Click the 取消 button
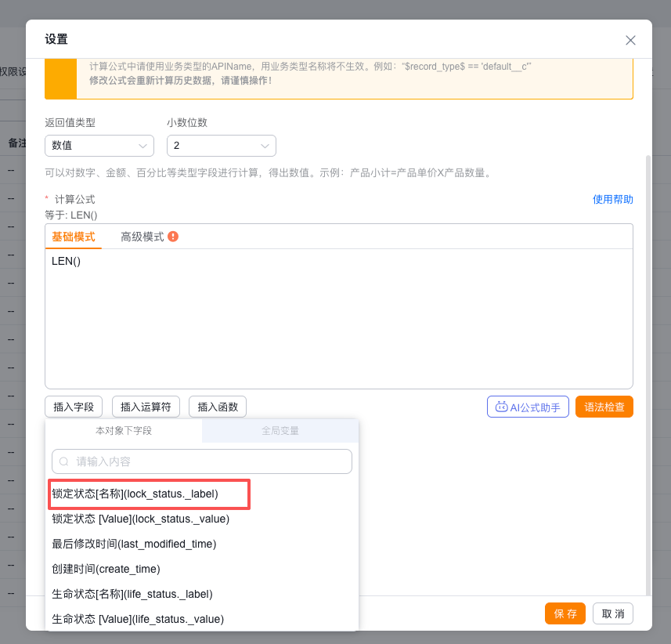671x644 pixels. pyautogui.click(x=613, y=613)
